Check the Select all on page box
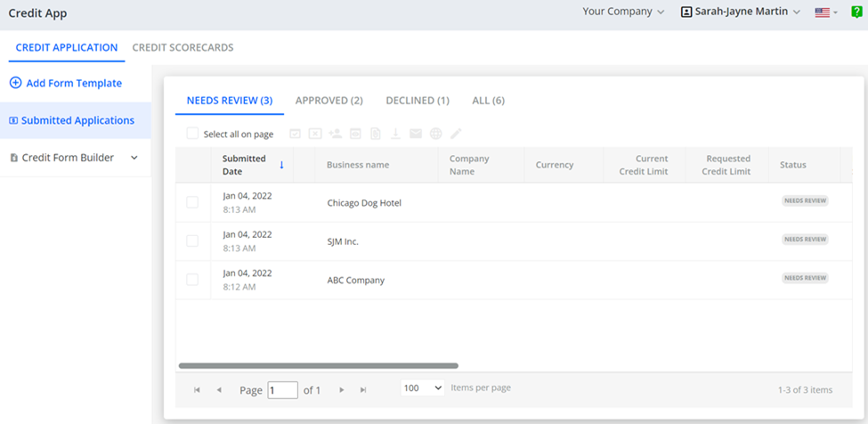 coord(192,134)
